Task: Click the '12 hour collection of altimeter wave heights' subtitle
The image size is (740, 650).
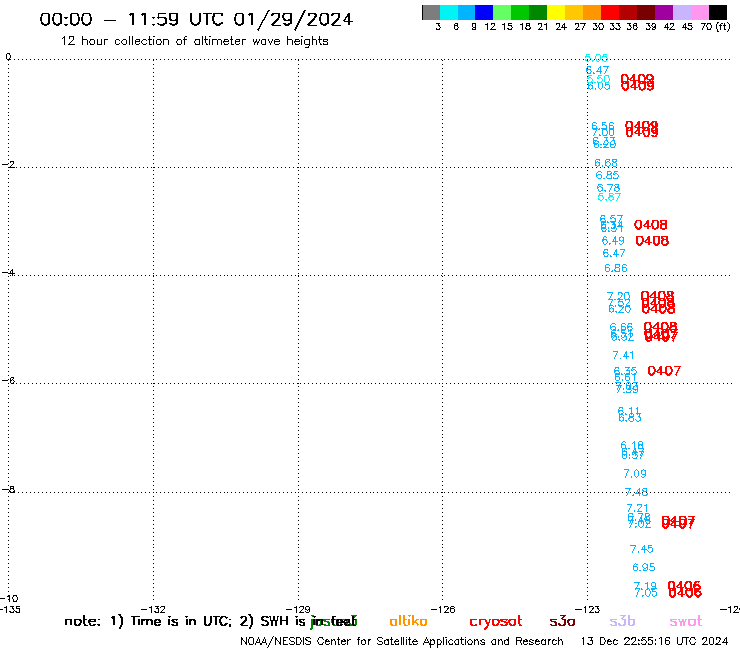Action: click(194, 41)
